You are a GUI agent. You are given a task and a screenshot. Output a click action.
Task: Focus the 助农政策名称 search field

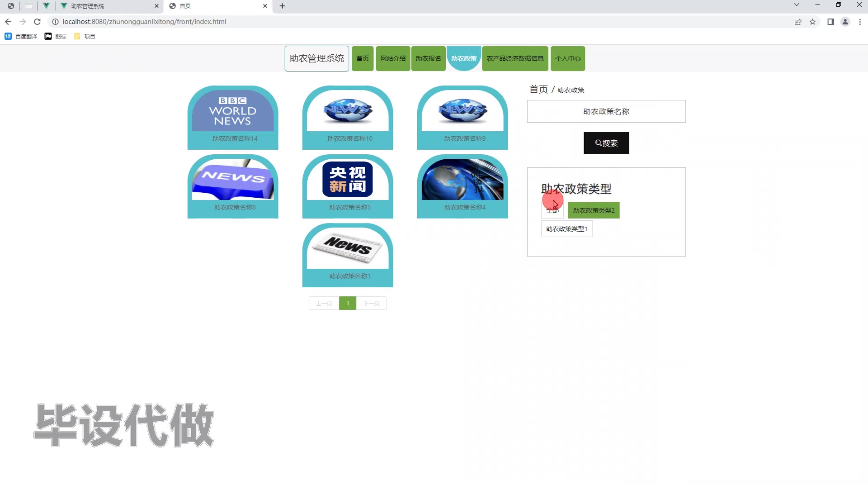point(606,111)
